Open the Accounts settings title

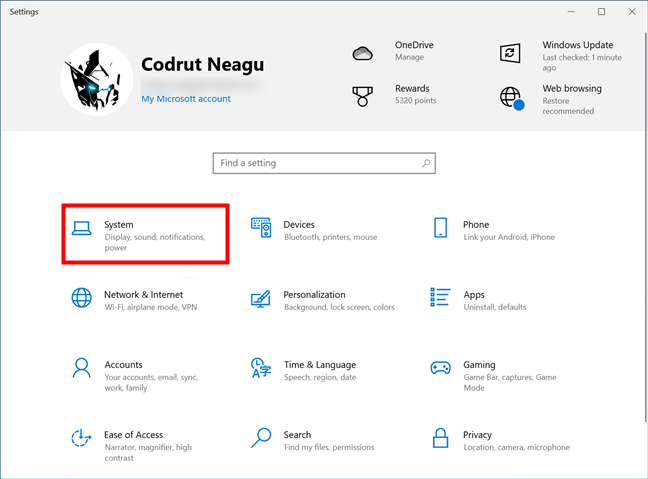(123, 365)
